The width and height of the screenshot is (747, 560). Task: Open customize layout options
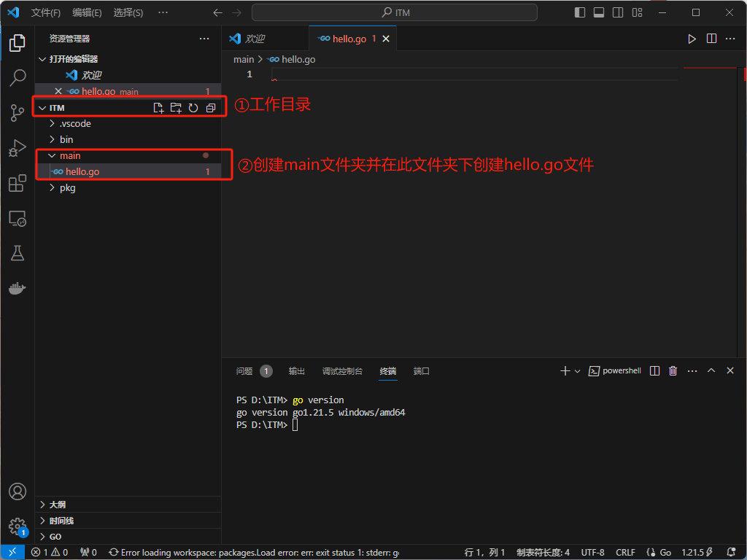click(637, 13)
